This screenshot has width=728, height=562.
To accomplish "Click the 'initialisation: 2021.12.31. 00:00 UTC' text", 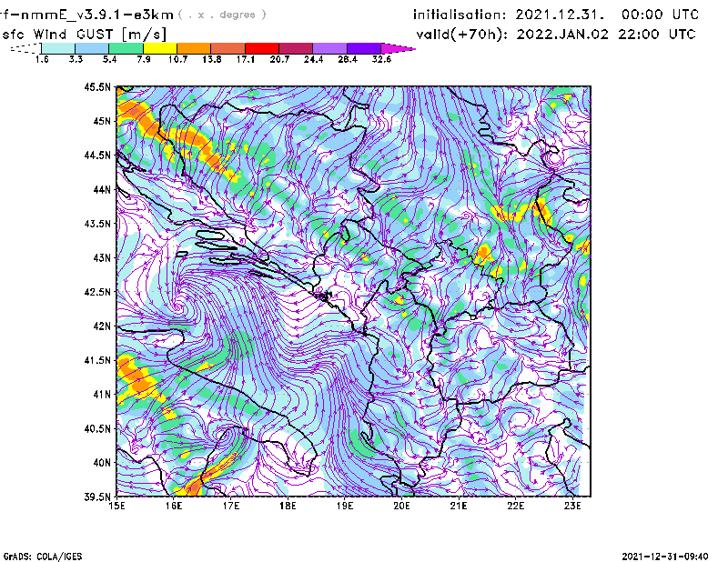I will pyautogui.click(x=556, y=15).
